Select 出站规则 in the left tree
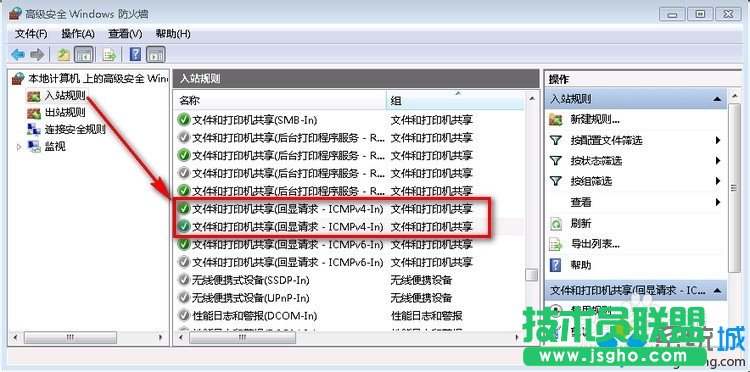Viewport: 750px width, 372px height. pyautogui.click(x=65, y=113)
